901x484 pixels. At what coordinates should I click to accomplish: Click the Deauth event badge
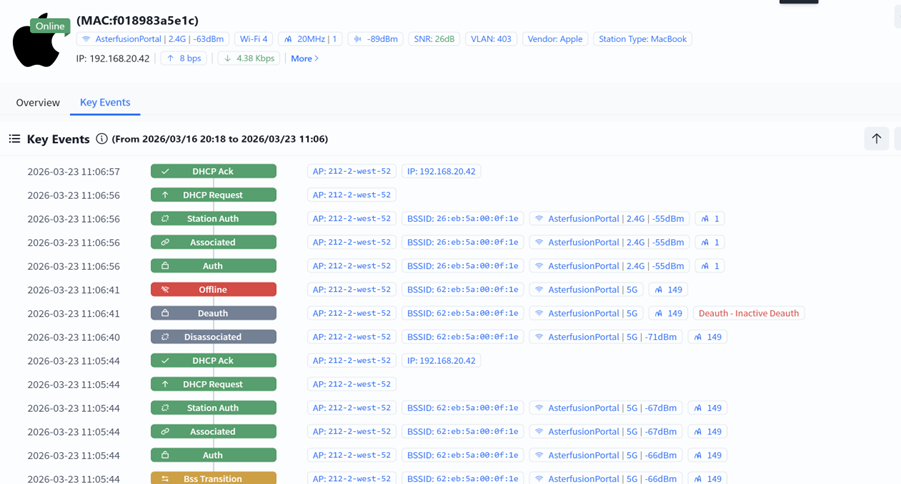[213, 313]
